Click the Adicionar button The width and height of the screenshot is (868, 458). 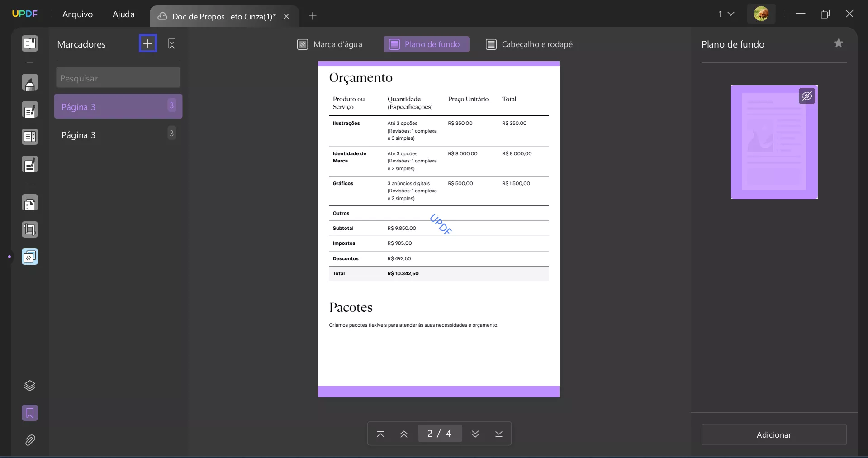click(x=773, y=434)
